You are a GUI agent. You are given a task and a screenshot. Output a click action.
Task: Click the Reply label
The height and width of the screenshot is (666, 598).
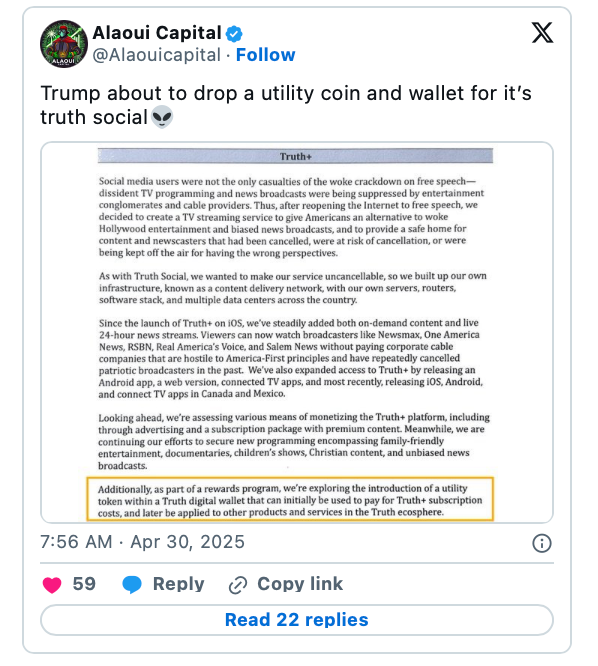pos(178,584)
